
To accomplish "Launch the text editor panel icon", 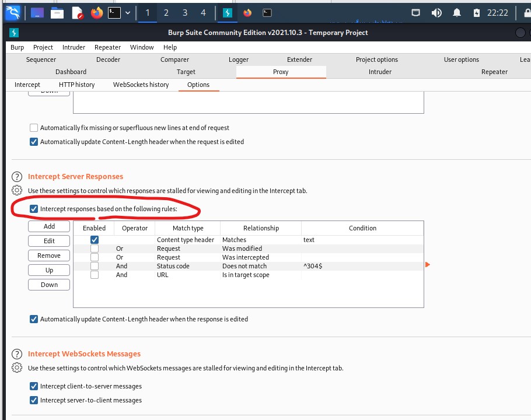I will coord(78,13).
